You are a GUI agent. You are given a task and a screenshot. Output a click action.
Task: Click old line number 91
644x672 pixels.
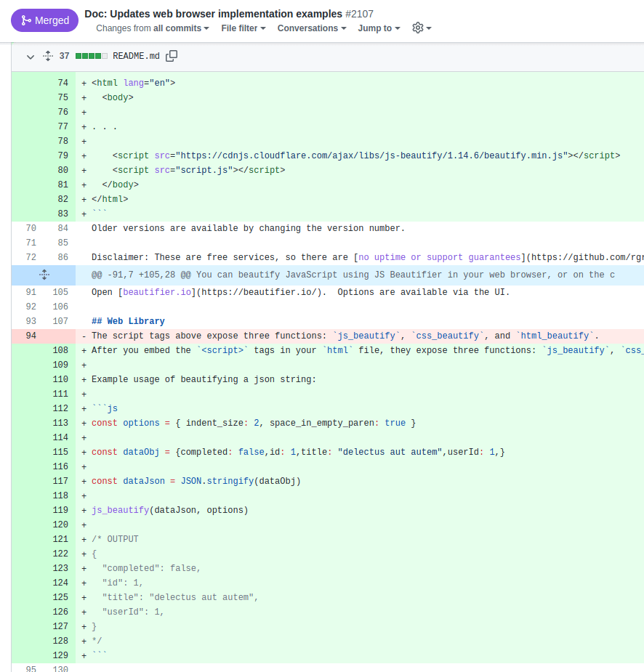click(x=31, y=292)
